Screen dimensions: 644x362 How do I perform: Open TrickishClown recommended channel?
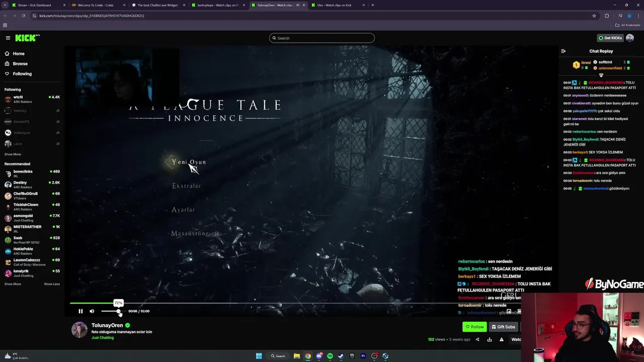pos(32,207)
